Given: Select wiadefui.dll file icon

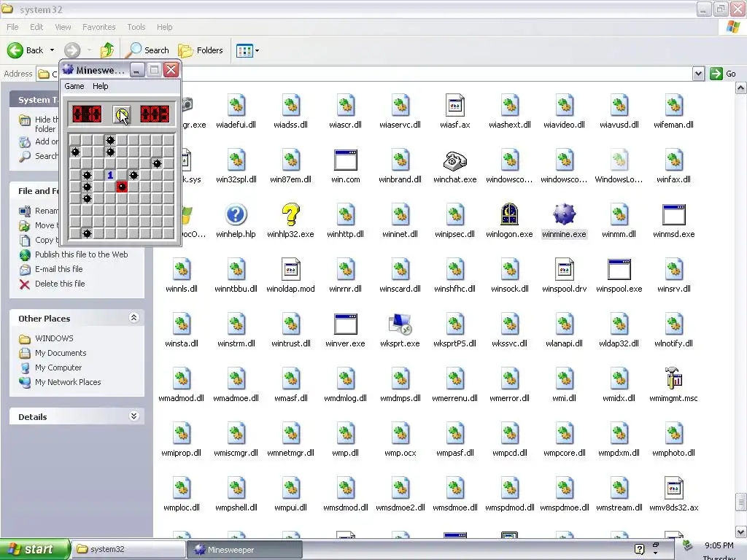Looking at the screenshot, I should (x=236, y=105).
